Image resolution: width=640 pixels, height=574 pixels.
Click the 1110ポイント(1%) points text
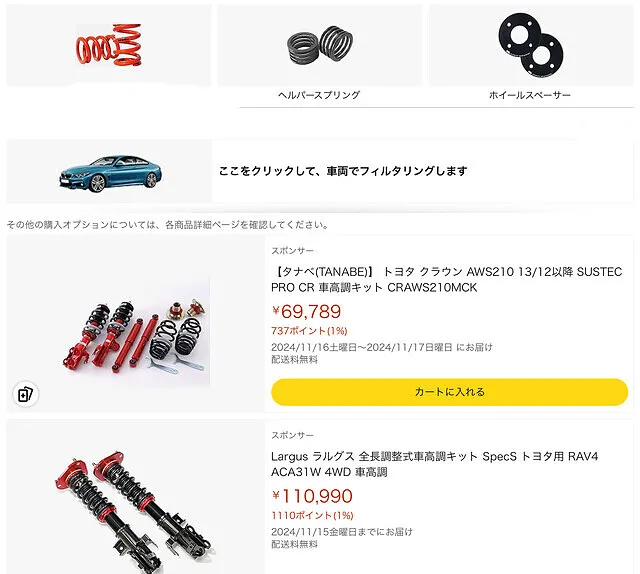312,516
